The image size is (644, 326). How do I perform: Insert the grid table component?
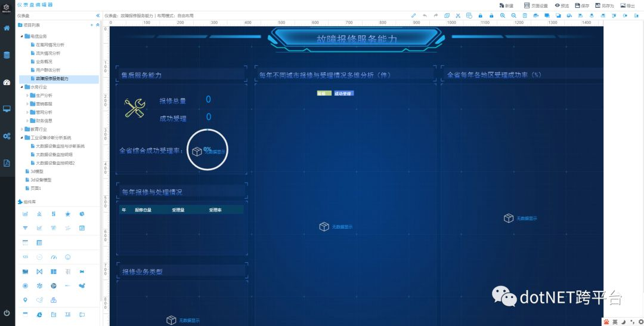[x=39, y=242]
